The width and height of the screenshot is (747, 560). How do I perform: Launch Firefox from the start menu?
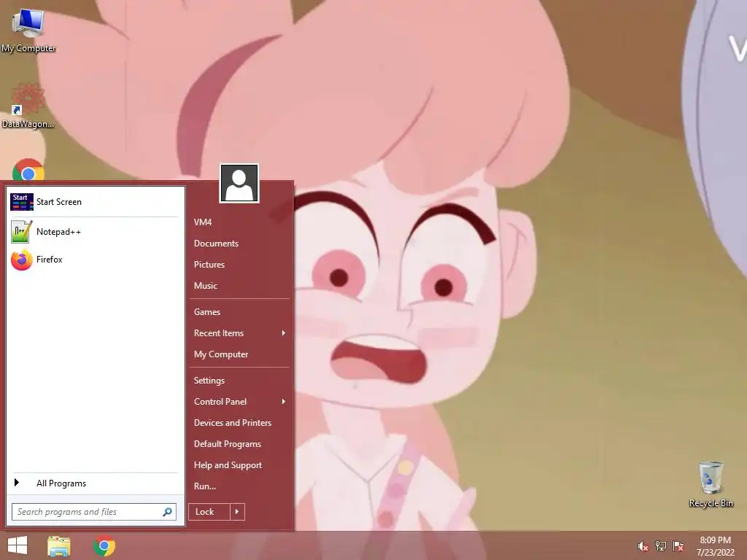pyautogui.click(x=96, y=260)
